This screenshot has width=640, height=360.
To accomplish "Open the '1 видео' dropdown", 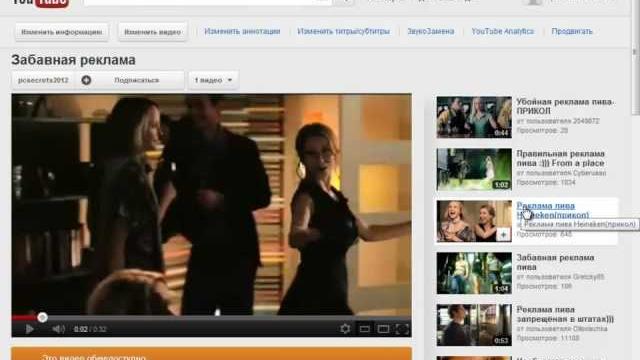I will click(x=213, y=80).
